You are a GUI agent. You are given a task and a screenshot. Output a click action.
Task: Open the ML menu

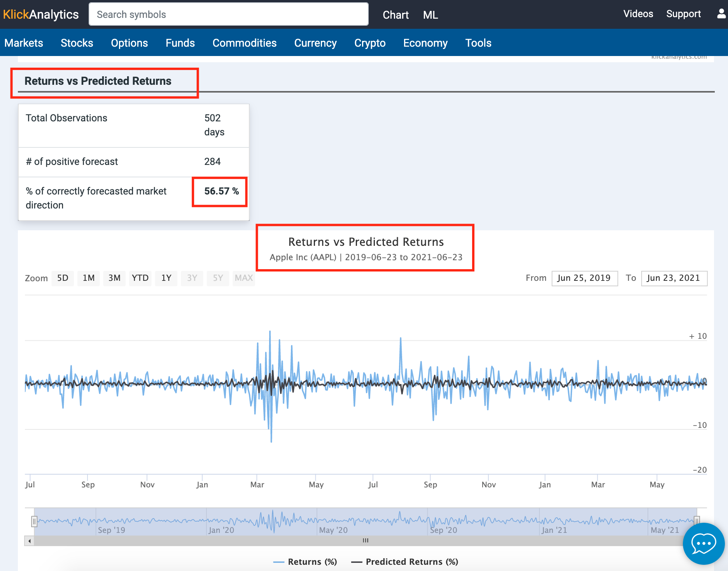tap(430, 15)
